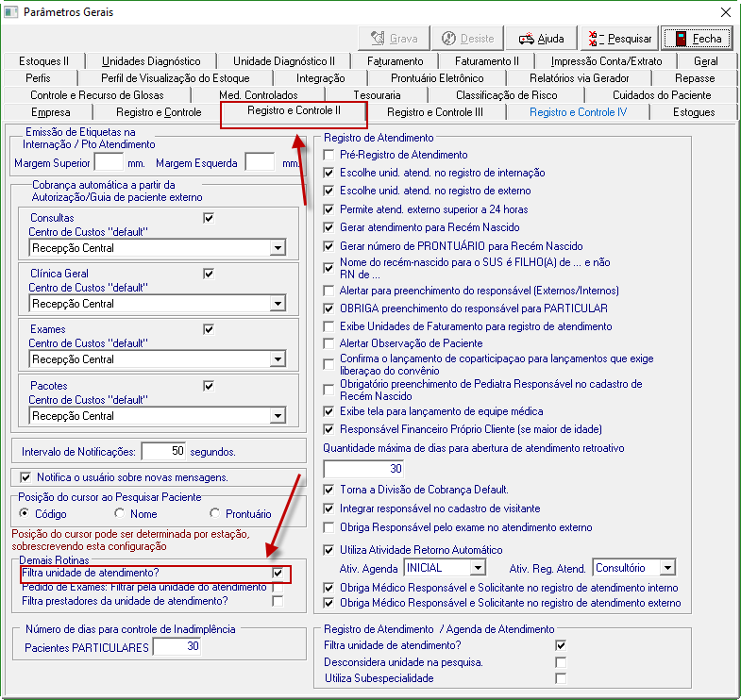741x700 pixels.
Task: Toggle Consultas automatic billing checkbox
Action: (209, 218)
